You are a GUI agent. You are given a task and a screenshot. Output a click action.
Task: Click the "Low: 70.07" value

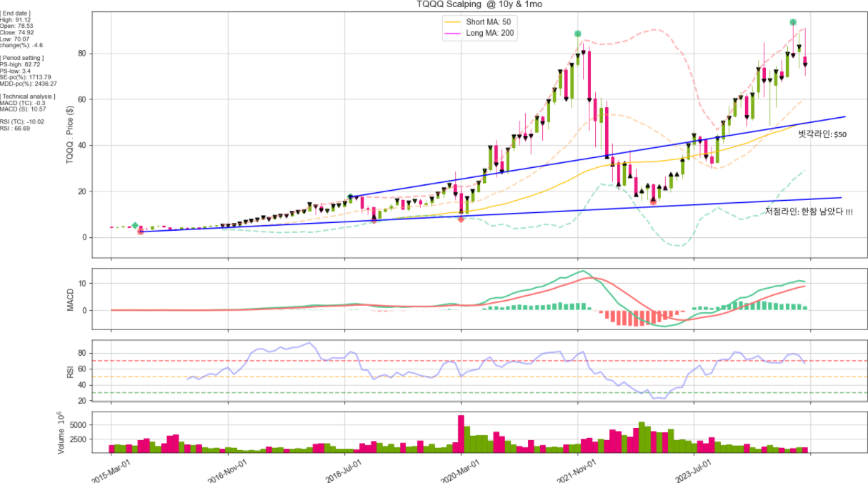pyautogui.click(x=16, y=39)
